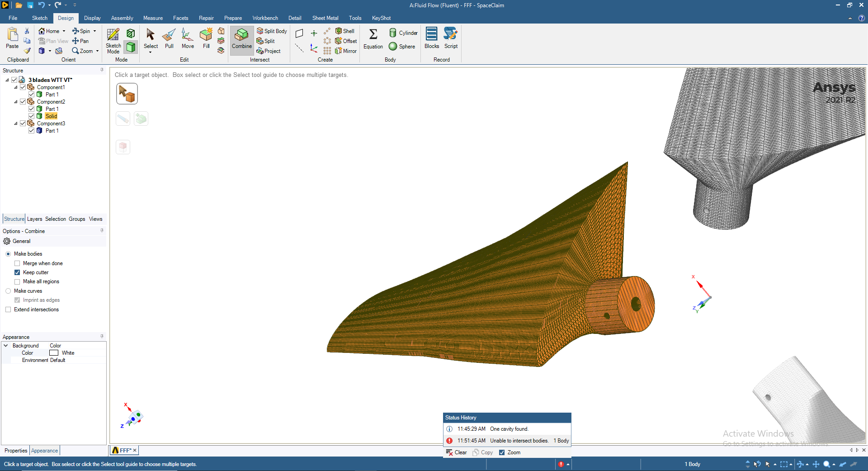Click the Save icon in title bar
Viewport: 868px width, 471px height.
[30, 5]
